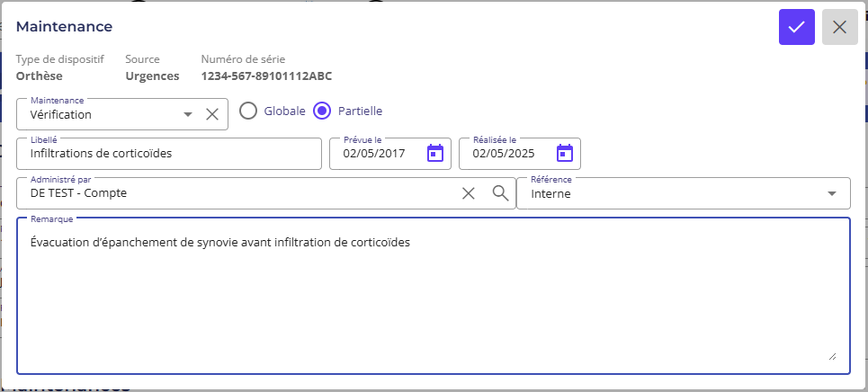
Task: Click the Remarque textarea resize handle
Action: [831, 356]
